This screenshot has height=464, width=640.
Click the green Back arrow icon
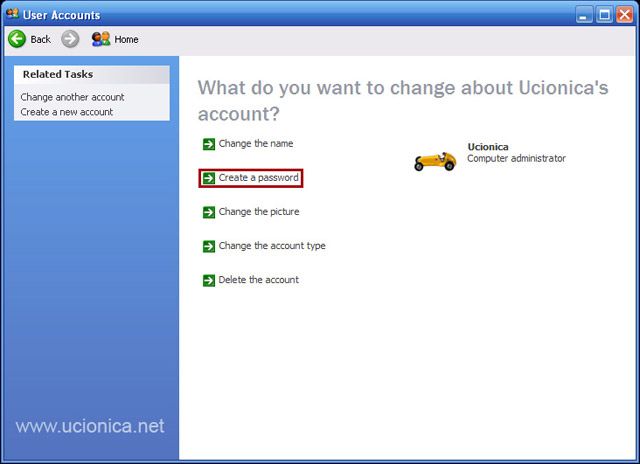click(x=17, y=39)
